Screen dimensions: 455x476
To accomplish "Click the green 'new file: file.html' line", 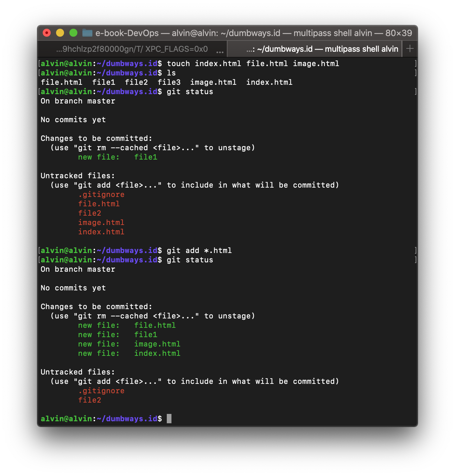I will pos(127,325).
